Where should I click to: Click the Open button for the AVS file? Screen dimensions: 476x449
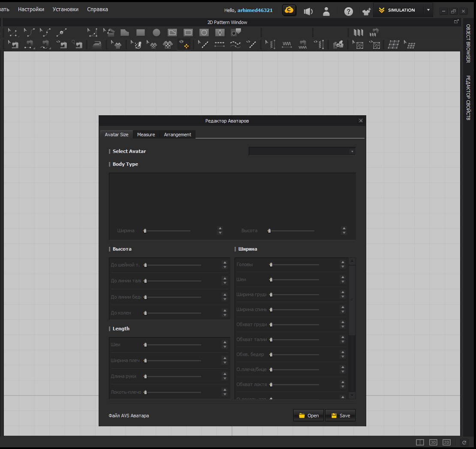[308, 416]
